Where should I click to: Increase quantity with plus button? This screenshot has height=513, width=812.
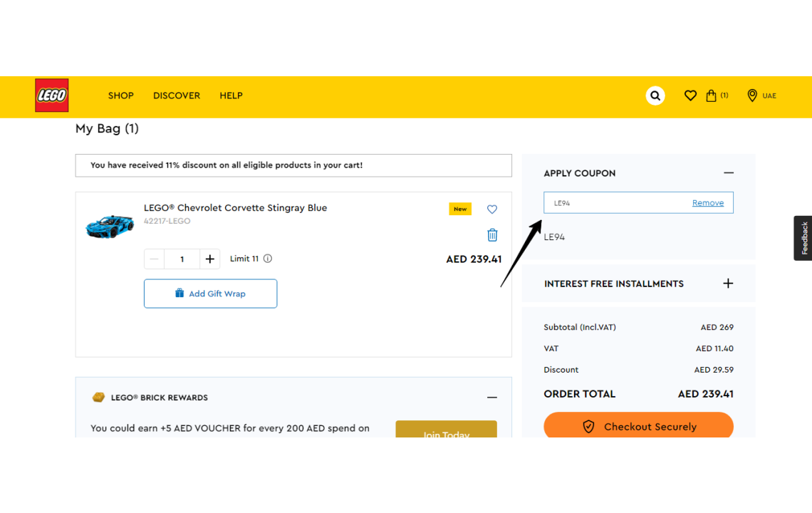[x=209, y=259]
